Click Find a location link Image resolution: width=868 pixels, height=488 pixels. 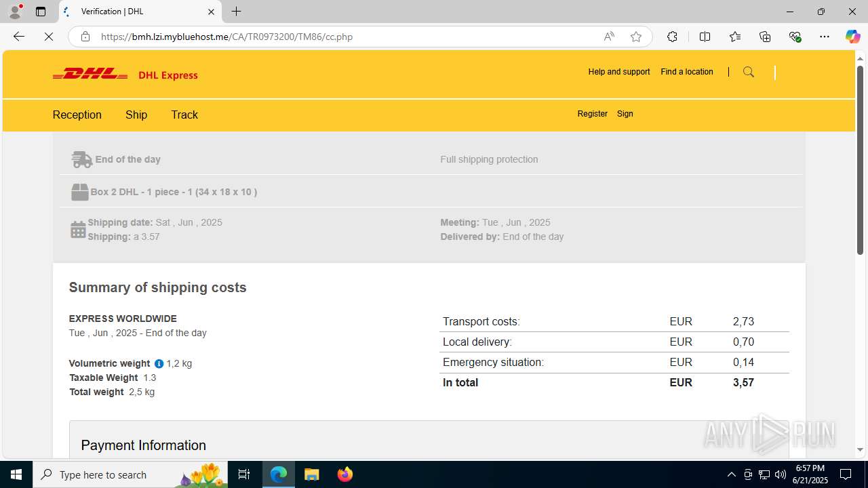[687, 72]
